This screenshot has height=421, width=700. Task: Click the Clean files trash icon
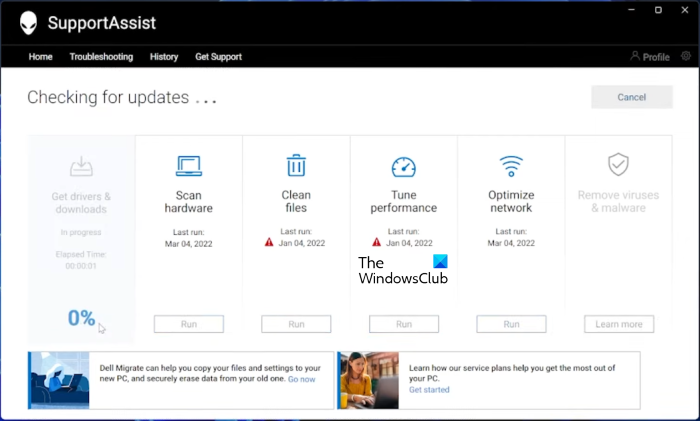coord(296,165)
